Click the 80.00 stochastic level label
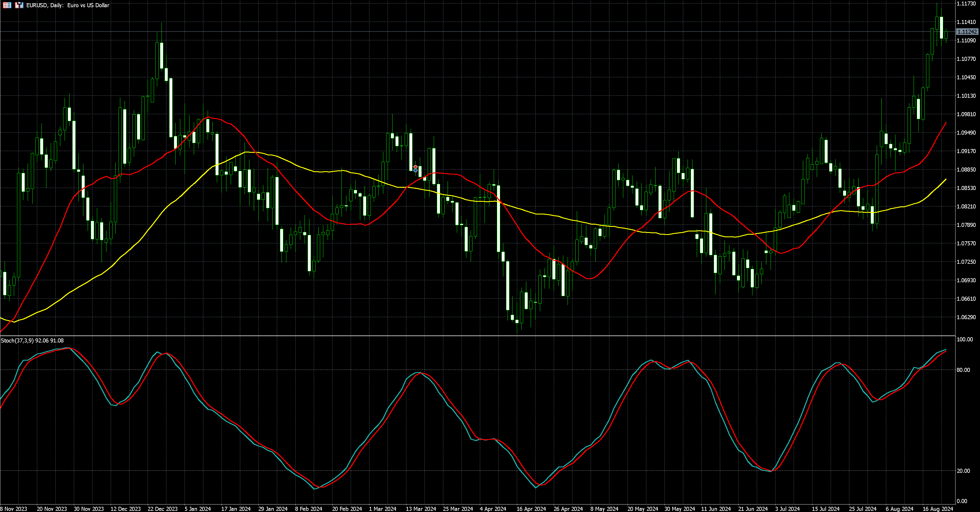The height and width of the screenshot is (512, 980). click(x=963, y=370)
